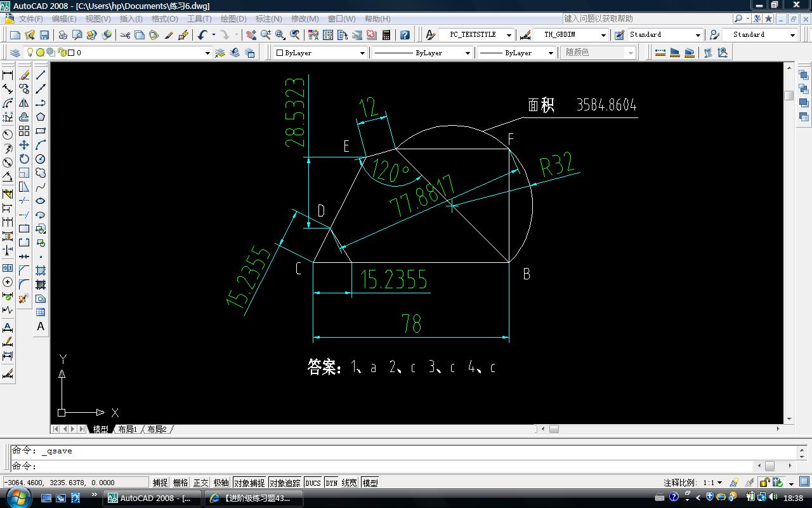The height and width of the screenshot is (508, 812).
Task: Click the horizontal scrollbar below the drawing
Action: point(660,429)
